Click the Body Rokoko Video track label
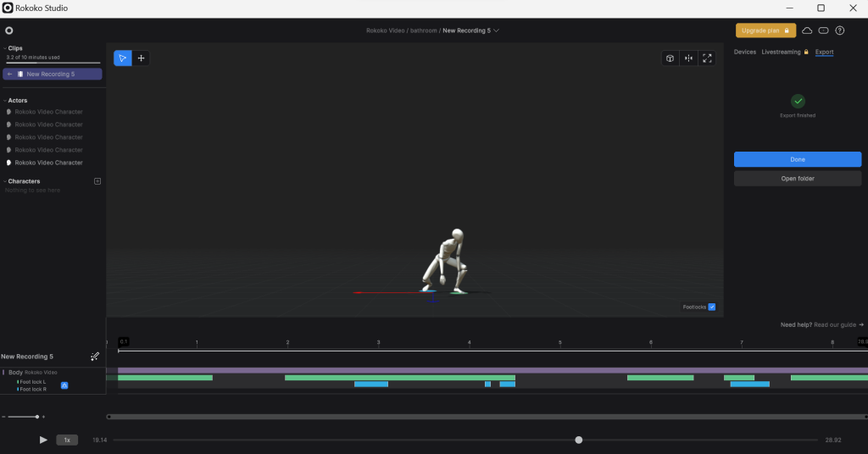The width and height of the screenshot is (868, 454). coord(33,372)
